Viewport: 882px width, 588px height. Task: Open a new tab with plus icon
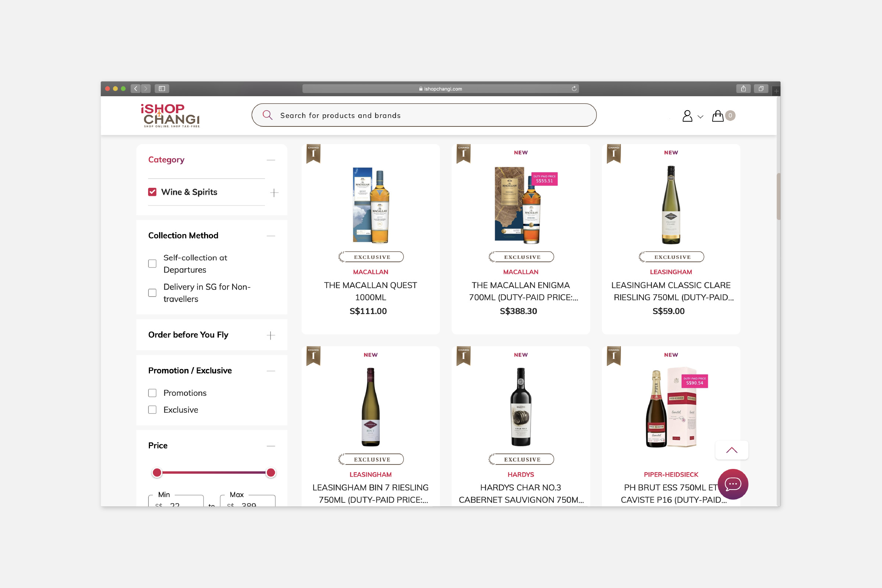pyautogui.click(x=776, y=90)
